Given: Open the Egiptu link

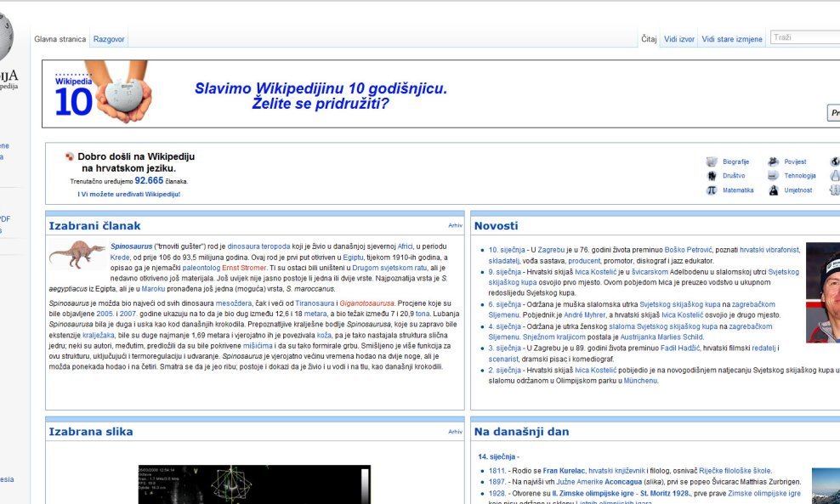Looking at the screenshot, I should pos(353,257).
